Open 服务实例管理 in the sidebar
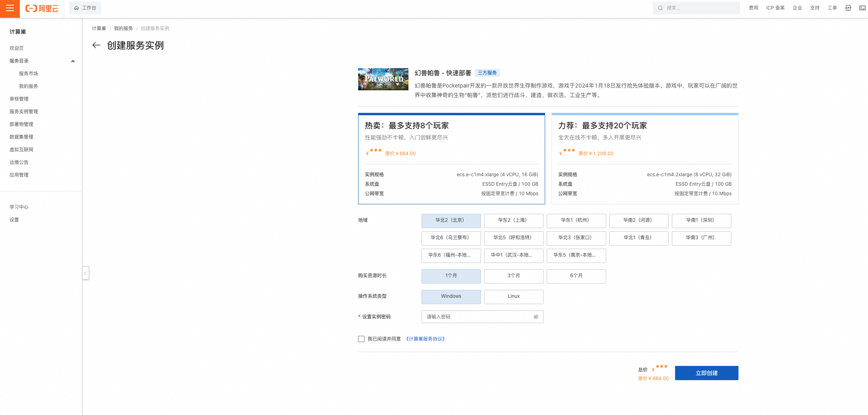Viewport: 868px width, 415px height. click(24, 112)
